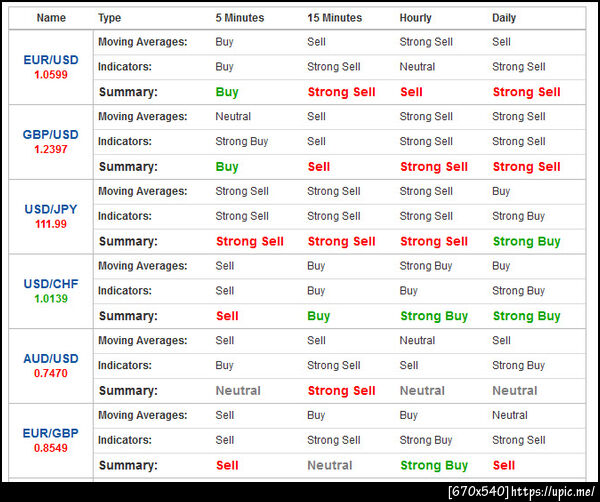
Task: Open the GBP/USD pair link
Action: [51, 135]
